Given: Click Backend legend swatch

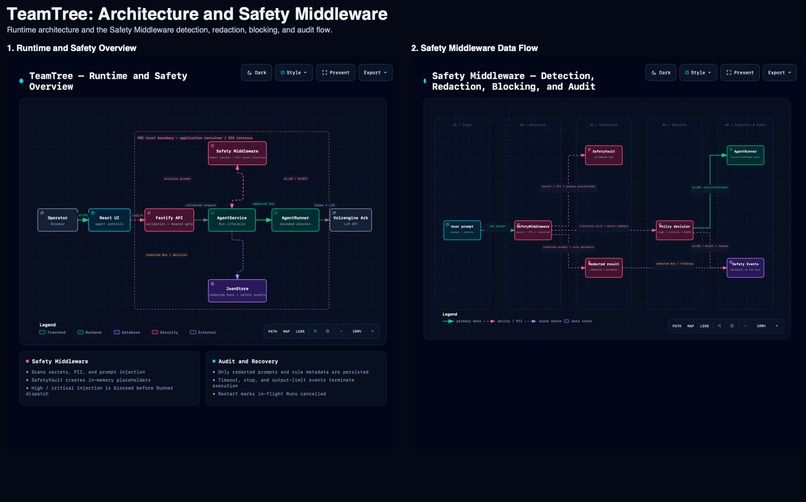Looking at the screenshot, I should [x=81, y=332].
